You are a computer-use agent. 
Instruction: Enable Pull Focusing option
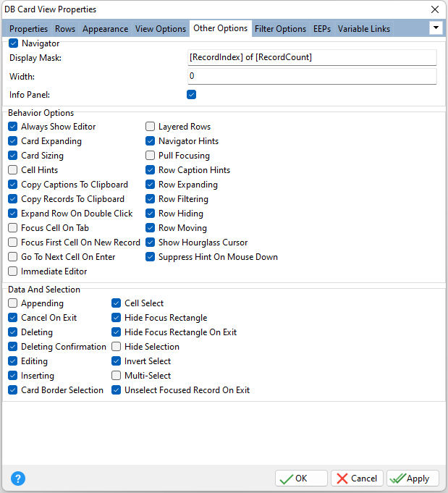pos(151,156)
